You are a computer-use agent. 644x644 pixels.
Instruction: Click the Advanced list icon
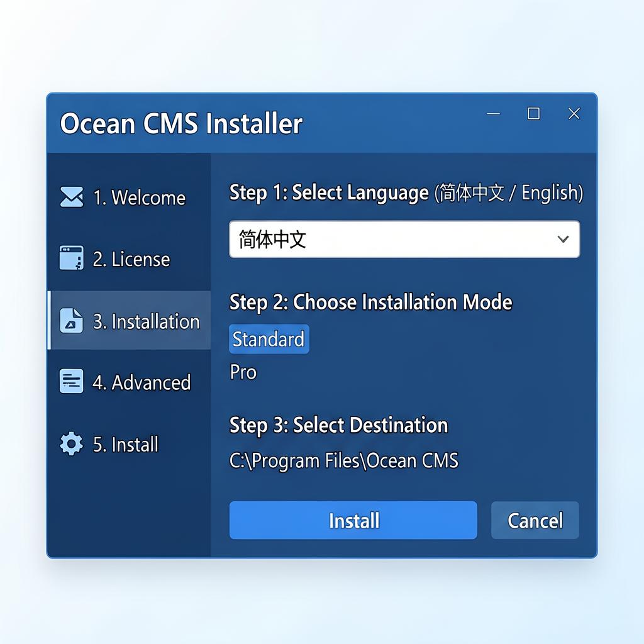point(72,381)
